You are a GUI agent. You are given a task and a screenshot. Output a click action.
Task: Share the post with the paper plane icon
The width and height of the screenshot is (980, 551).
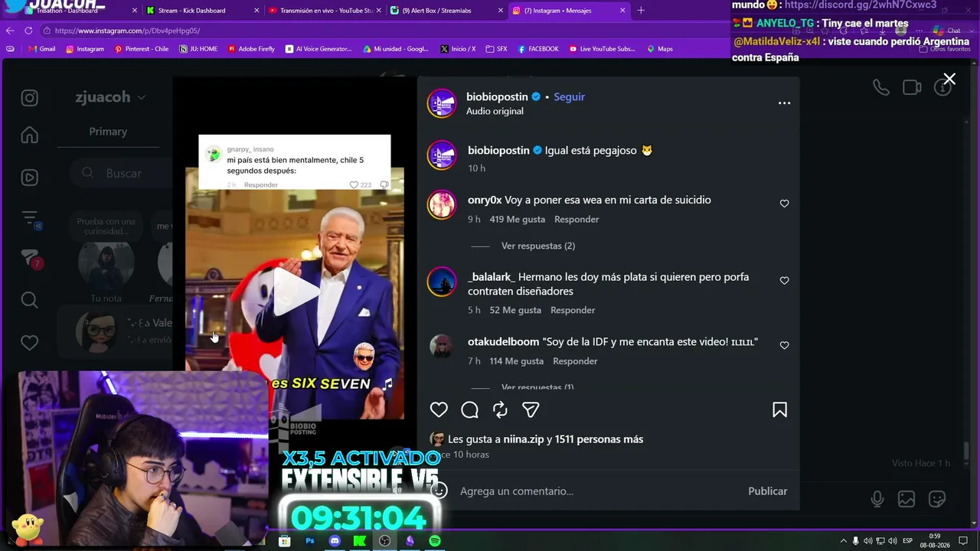pos(531,409)
